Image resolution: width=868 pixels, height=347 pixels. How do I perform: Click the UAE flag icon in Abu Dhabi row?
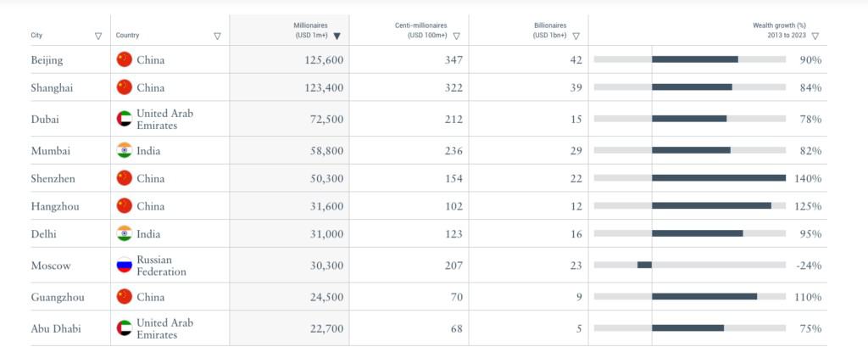click(x=125, y=328)
